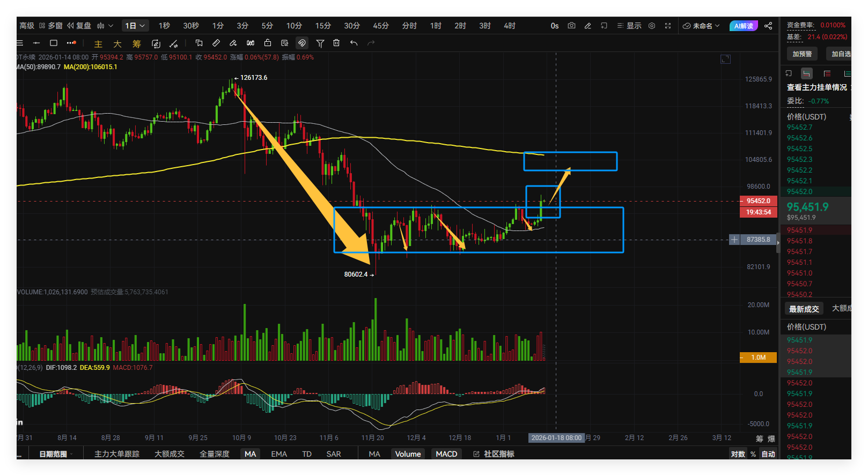
Task: Switch to the 最新成交 tab
Action: click(x=804, y=309)
